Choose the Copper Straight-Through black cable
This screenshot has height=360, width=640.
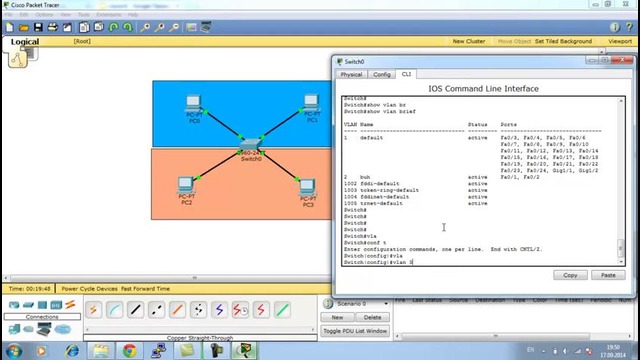point(135,310)
